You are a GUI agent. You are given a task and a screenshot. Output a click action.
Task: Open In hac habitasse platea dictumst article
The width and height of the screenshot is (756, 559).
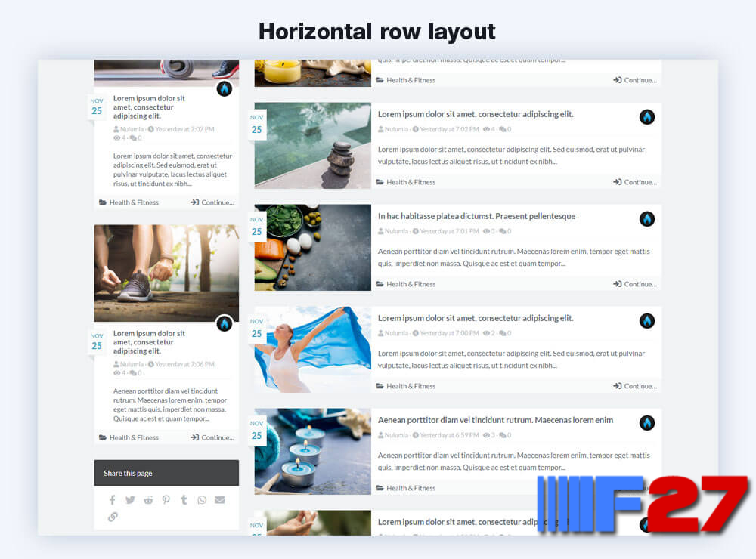click(476, 216)
